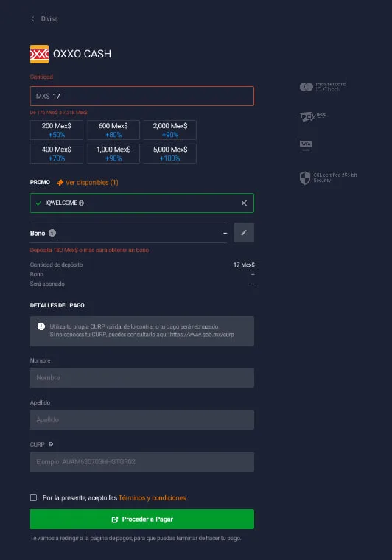
Task: Click the 'DETALLES DEL PAGO' heading
Action: point(57,305)
